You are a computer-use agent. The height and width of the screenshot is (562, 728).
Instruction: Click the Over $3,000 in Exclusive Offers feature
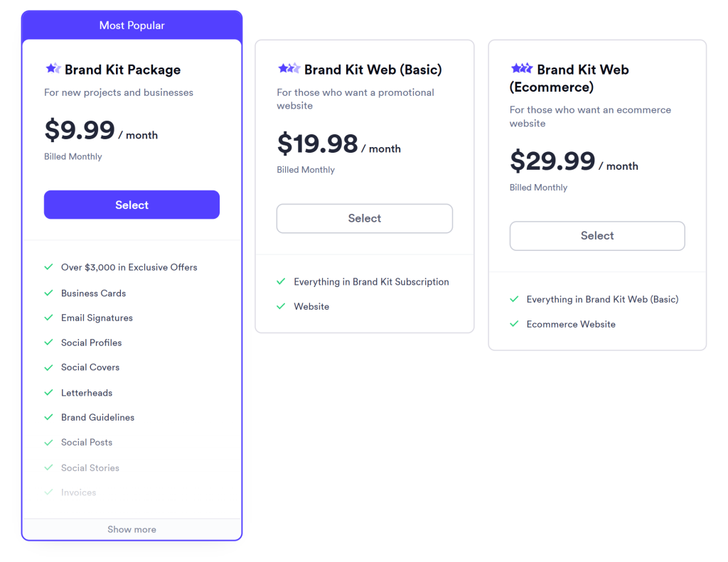click(129, 267)
